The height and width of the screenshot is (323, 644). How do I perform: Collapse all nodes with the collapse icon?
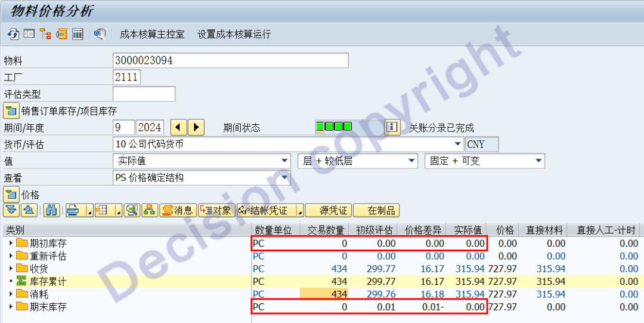click(29, 210)
